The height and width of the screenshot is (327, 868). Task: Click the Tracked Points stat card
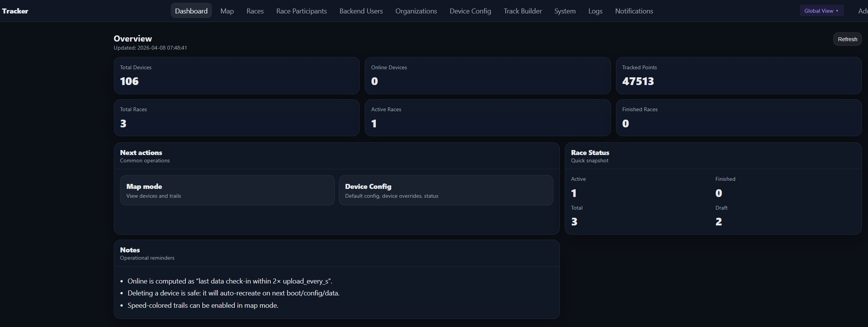738,76
